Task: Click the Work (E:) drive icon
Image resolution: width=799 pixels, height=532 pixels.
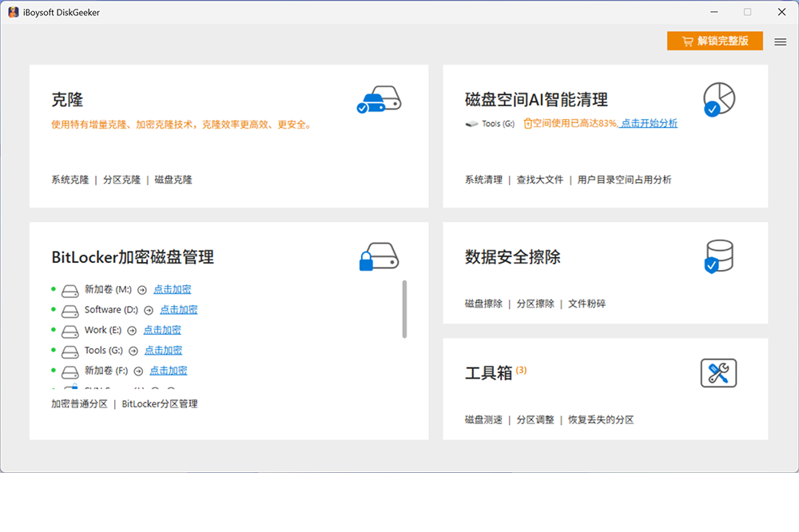Action: click(70, 331)
